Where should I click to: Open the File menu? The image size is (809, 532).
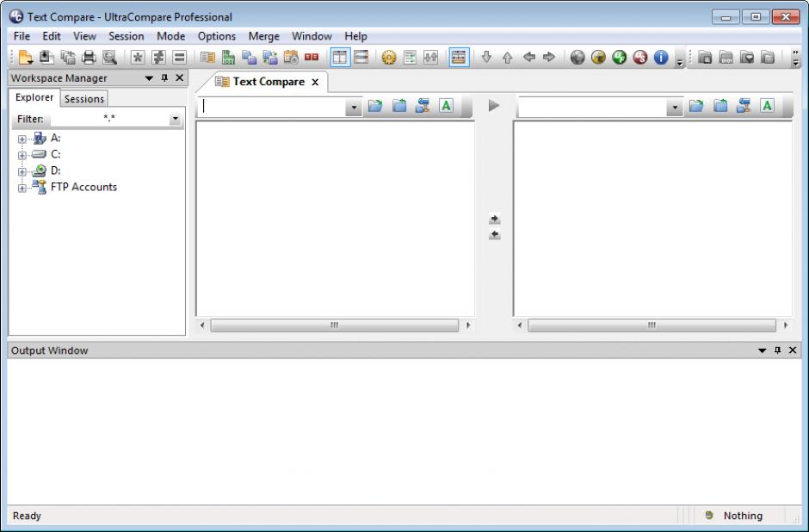(x=22, y=36)
